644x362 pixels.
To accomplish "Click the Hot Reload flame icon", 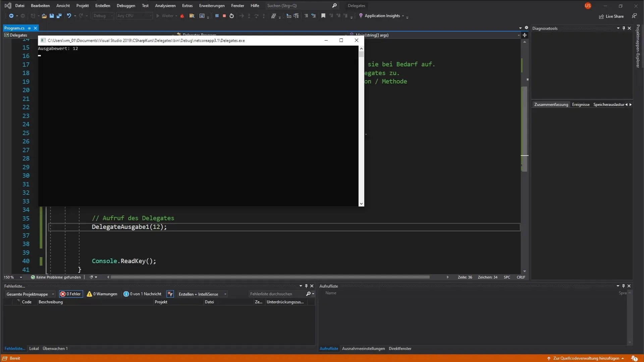I will coord(182,16).
